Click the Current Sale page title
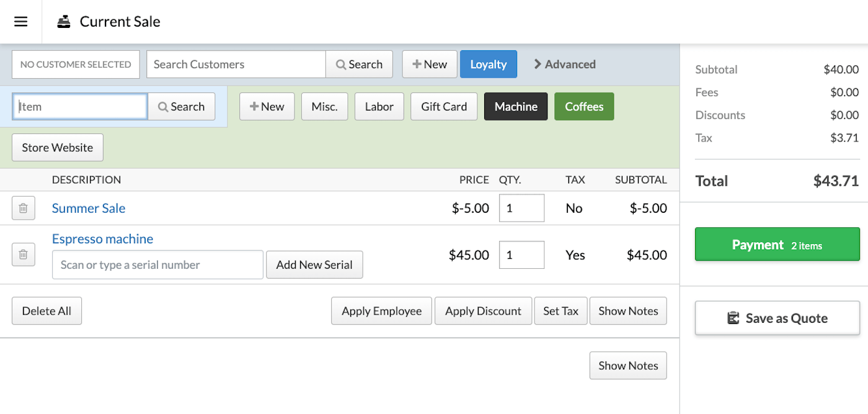The height and width of the screenshot is (414, 868). 120,22
